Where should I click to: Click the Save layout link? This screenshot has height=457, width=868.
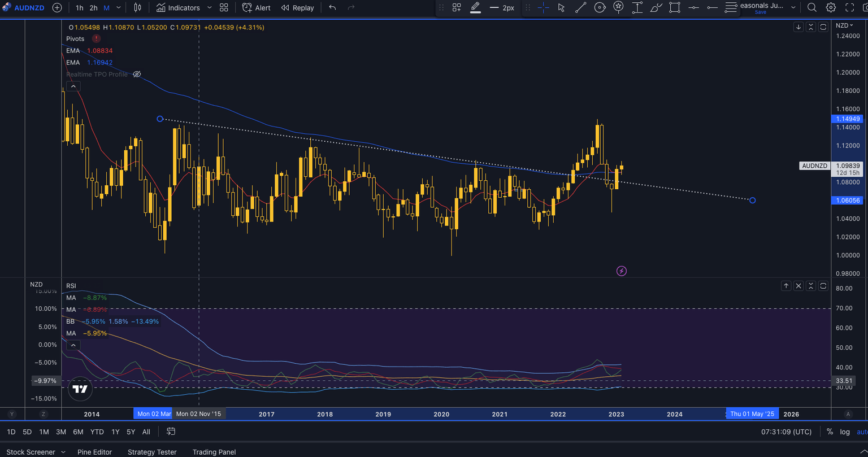(760, 12)
